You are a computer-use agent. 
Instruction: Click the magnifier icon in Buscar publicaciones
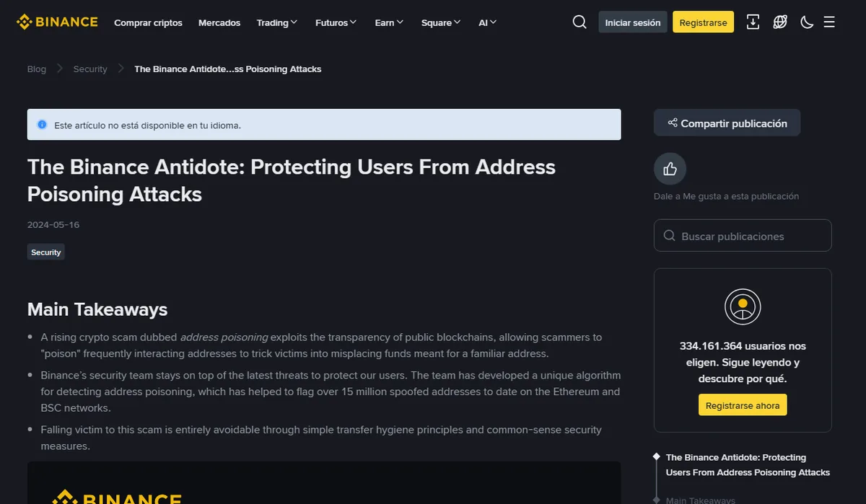669,236
